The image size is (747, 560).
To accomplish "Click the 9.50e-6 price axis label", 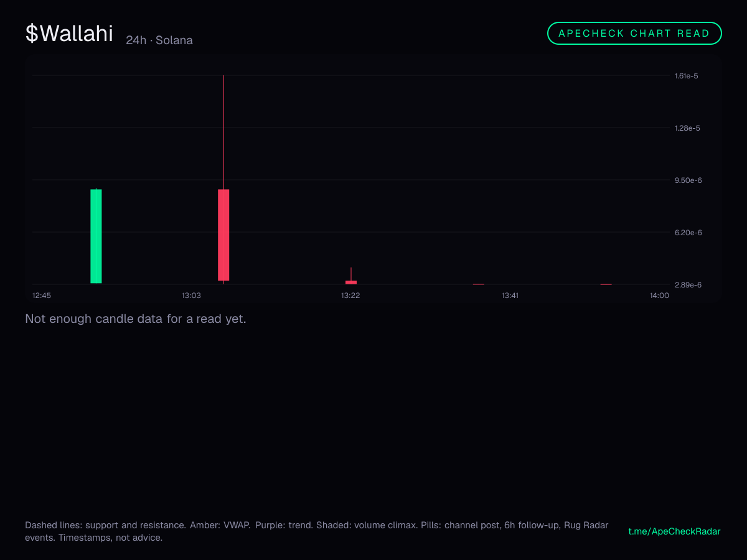I will coord(688,180).
